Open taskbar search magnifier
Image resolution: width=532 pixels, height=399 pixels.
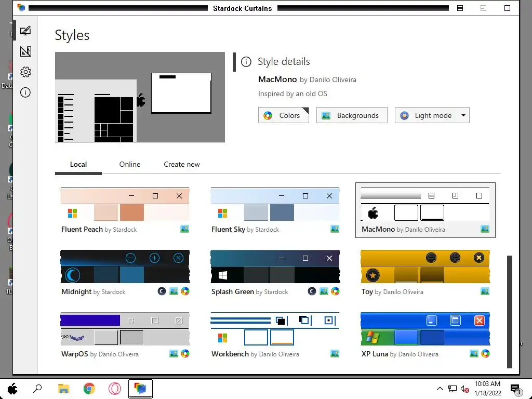[37, 389]
